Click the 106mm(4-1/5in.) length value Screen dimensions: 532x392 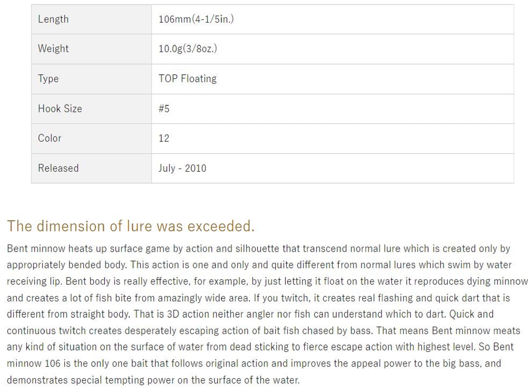tap(196, 19)
